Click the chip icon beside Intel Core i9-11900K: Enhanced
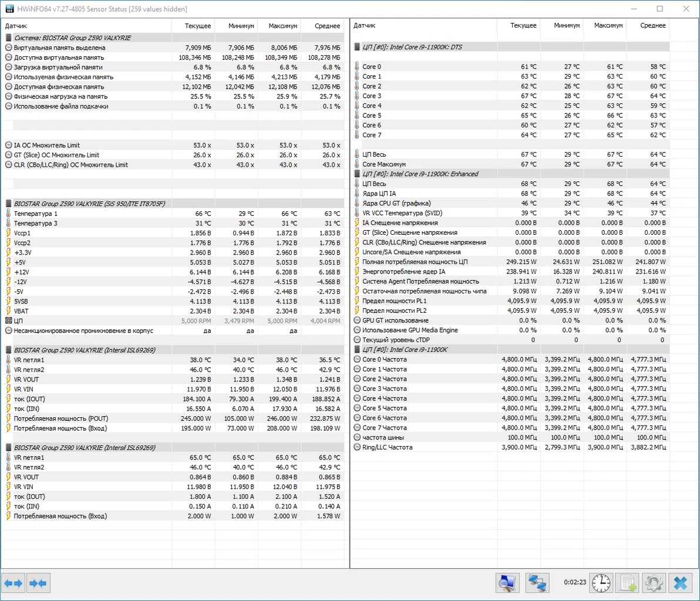The height and width of the screenshot is (601, 700). click(357, 174)
